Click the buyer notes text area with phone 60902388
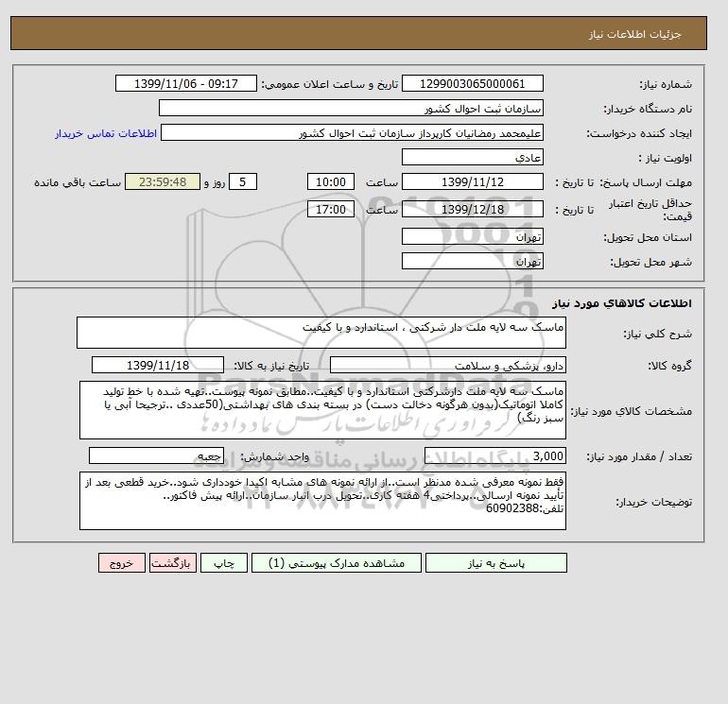The image size is (728, 704). click(x=322, y=501)
